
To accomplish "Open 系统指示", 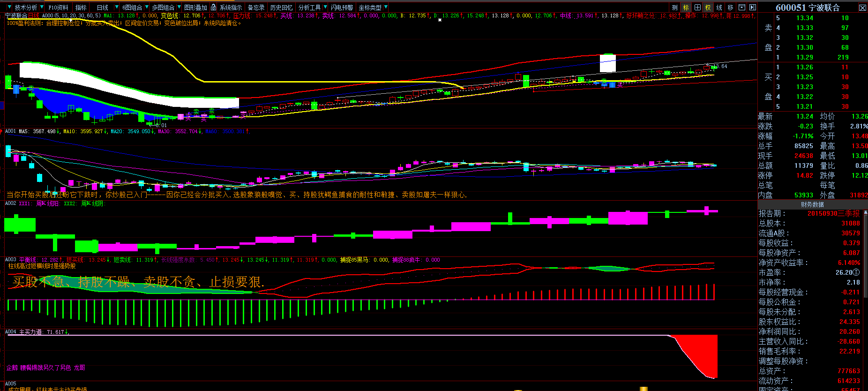I will [x=231, y=7].
